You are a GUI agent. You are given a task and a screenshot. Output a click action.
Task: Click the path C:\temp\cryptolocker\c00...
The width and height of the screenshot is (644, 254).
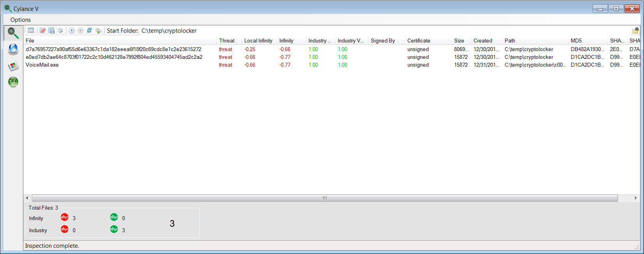(x=535, y=65)
